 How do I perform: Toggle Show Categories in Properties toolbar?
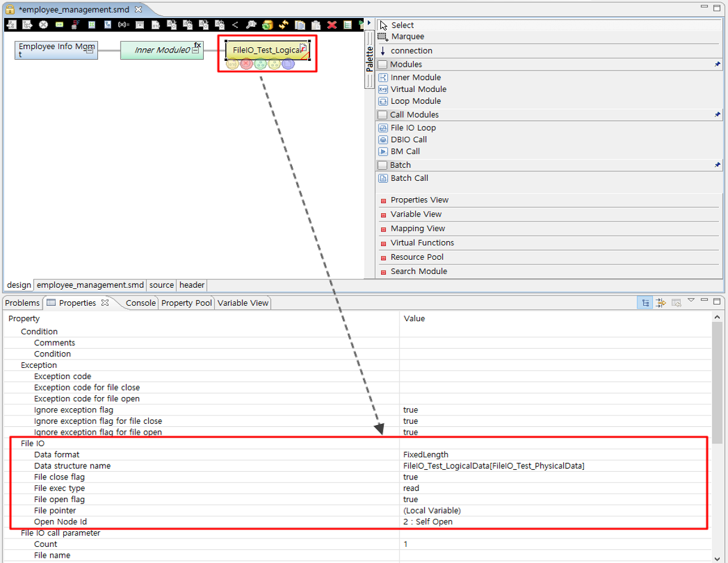point(646,303)
